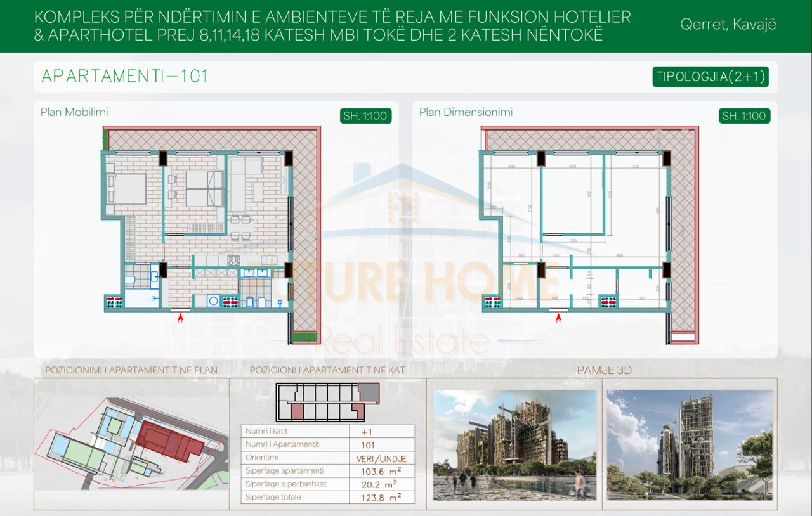Screen dimensions: 812x516
Task: Click the VERI/LINDJE orientation value
Action: click(383, 458)
